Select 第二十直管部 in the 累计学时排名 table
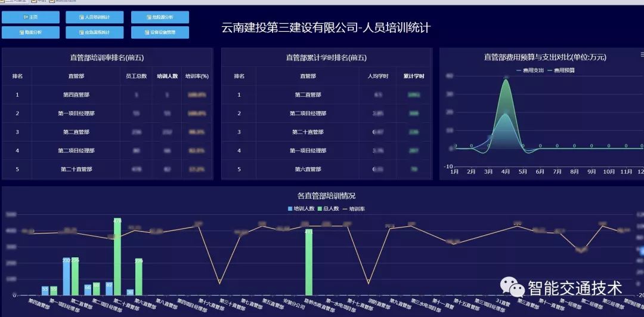 (x=327, y=132)
